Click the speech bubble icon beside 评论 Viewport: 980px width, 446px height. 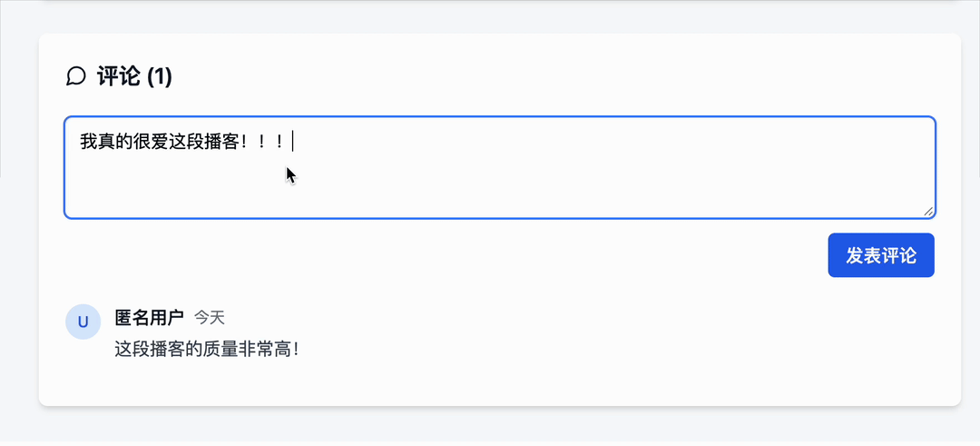75,77
